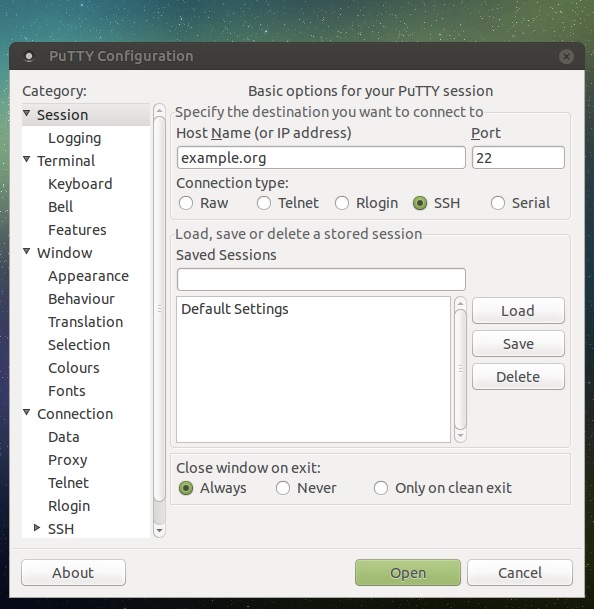Open the SSH category in the tree

point(61,529)
